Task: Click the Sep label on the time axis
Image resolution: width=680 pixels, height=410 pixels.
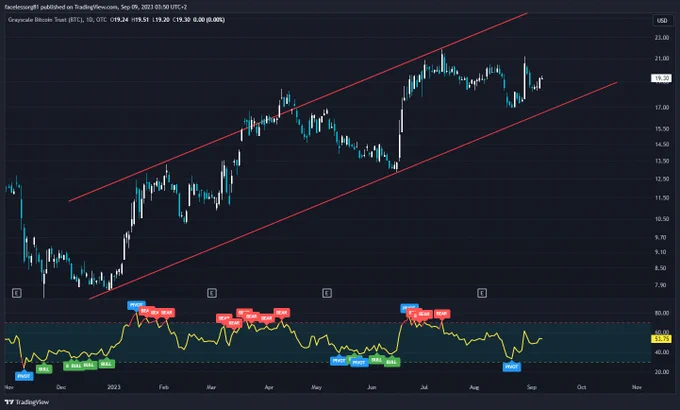Action: (532, 387)
